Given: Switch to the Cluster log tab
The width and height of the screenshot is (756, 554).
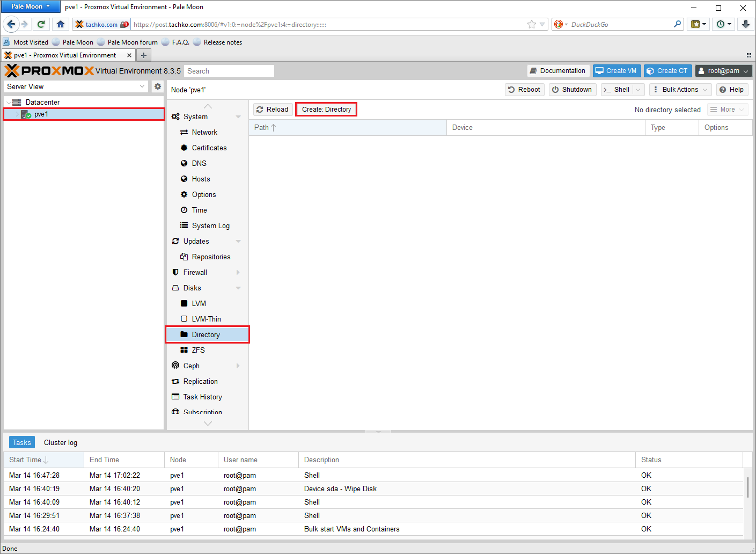Looking at the screenshot, I should (61, 442).
